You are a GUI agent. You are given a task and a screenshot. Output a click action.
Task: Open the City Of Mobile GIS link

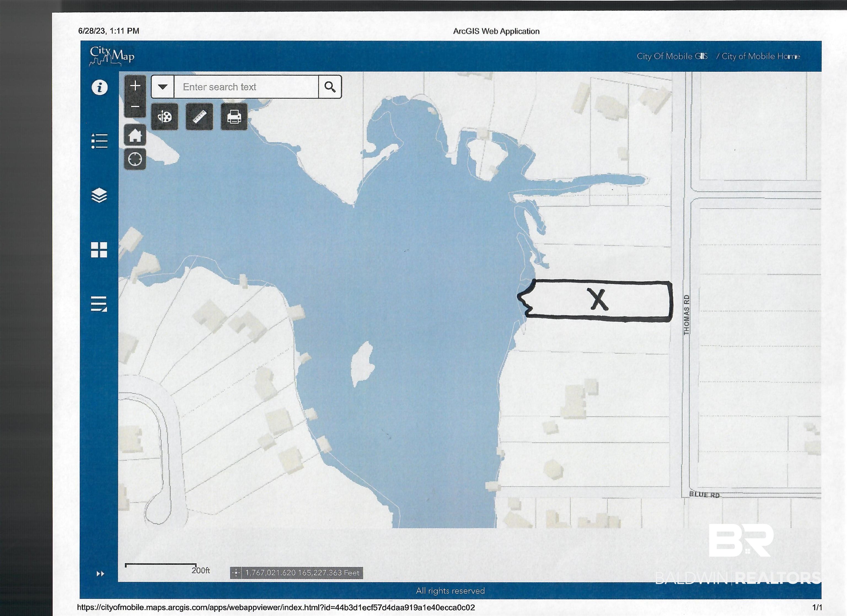[x=672, y=56]
